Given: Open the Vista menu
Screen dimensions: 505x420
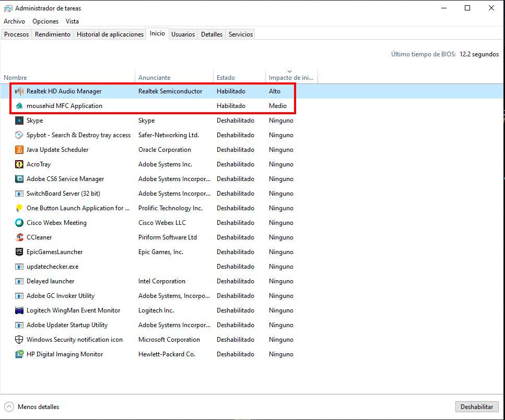Looking at the screenshot, I should click(72, 21).
